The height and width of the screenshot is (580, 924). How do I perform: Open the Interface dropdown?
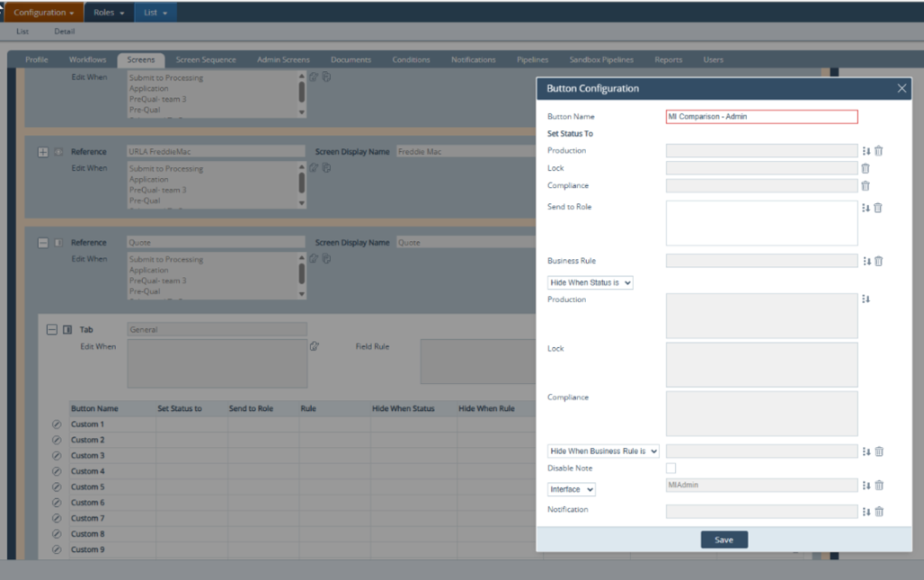[571, 490]
